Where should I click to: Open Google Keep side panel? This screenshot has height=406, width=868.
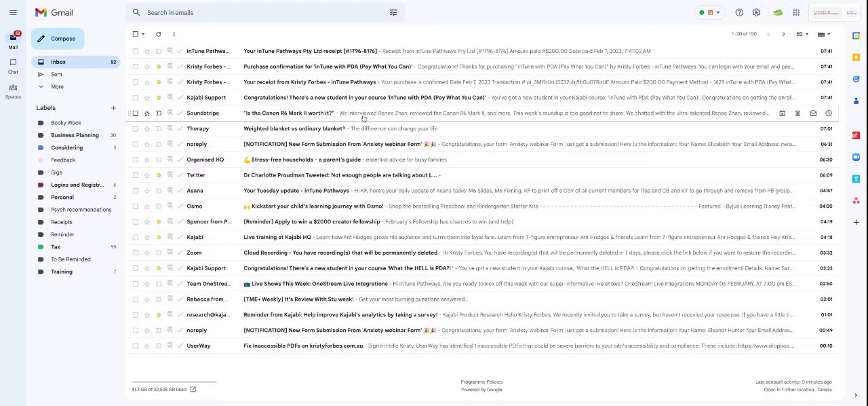click(x=856, y=57)
